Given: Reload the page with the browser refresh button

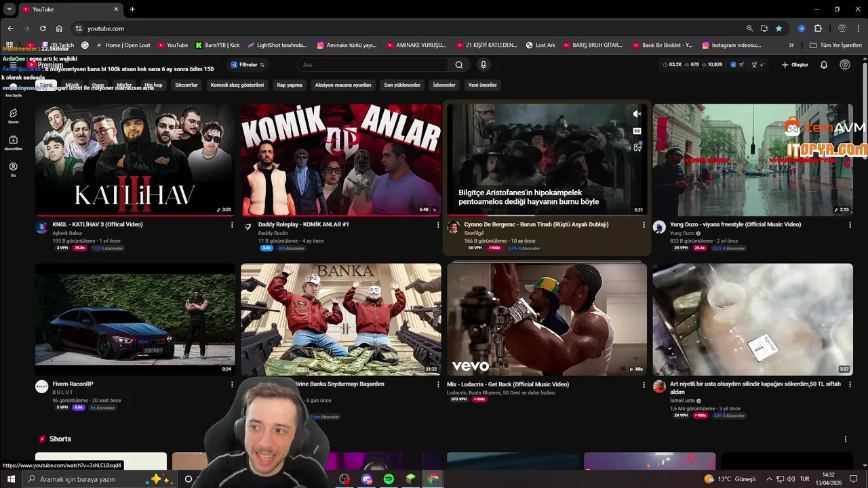Looking at the screenshot, I should [43, 28].
